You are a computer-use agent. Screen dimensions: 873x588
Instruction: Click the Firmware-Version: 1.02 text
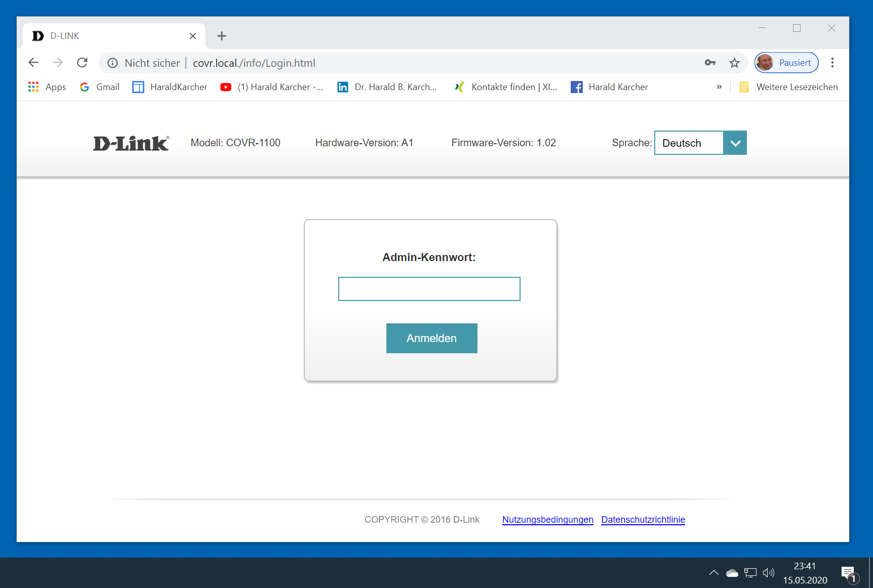coord(504,143)
